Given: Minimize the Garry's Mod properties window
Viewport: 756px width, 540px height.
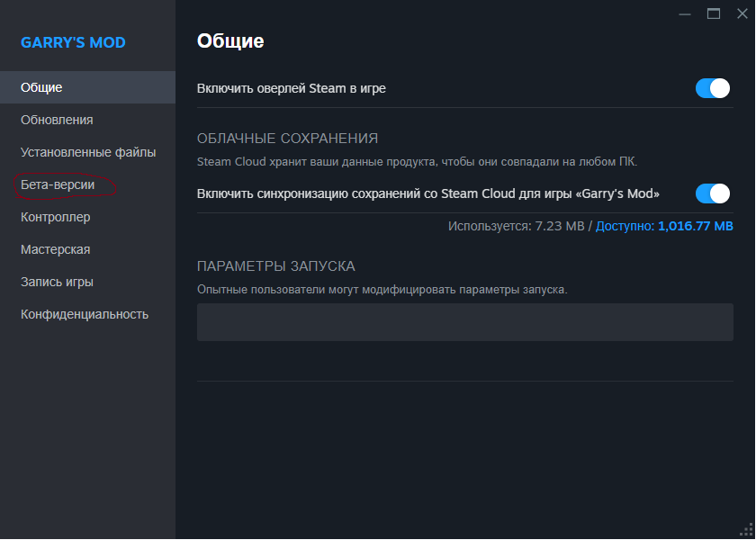Looking at the screenshot, I should tap(685, 14).
